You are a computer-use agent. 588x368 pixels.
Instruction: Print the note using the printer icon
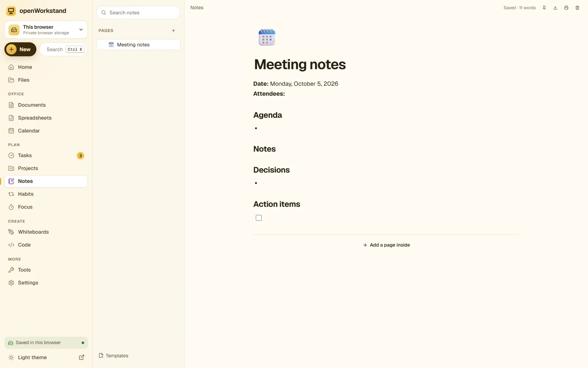(566, 8)
